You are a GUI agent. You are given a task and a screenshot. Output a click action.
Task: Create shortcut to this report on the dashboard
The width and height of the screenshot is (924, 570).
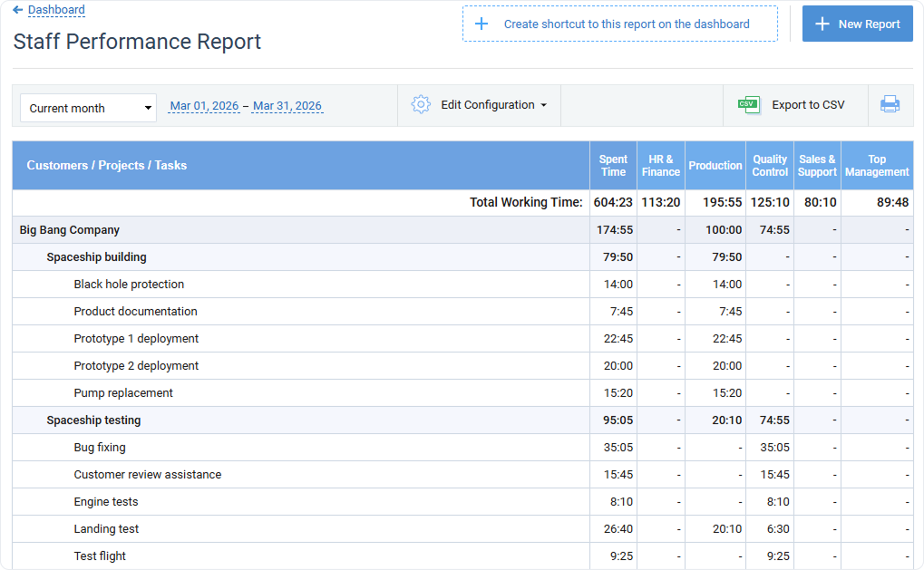(619, 23)
